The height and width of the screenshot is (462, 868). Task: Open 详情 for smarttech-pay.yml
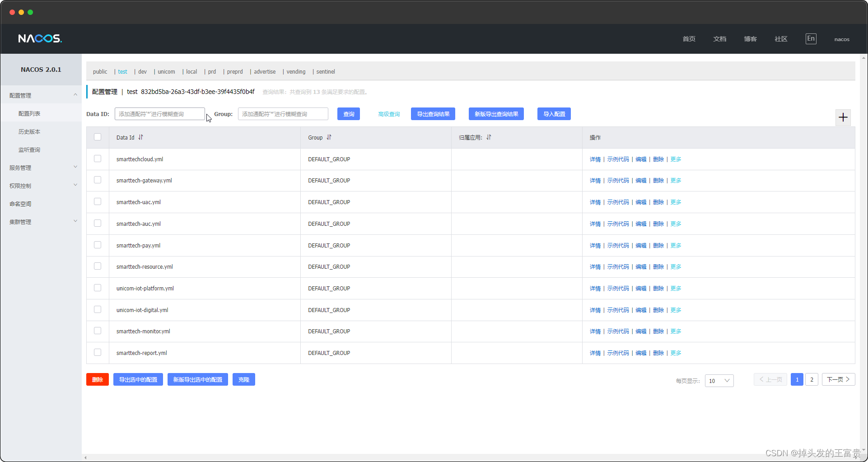pyautogui.click(x=595, y=246)
